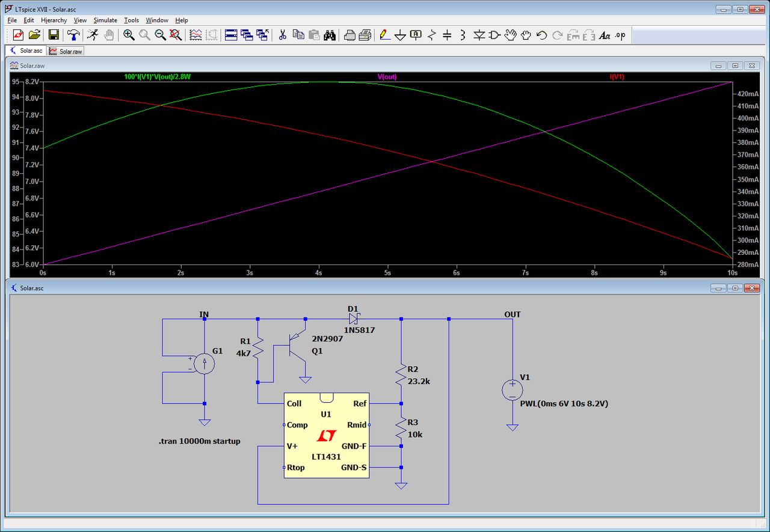770x532 pixels.
Task: Click the 420mA right axis label
Action: [747, 94]
